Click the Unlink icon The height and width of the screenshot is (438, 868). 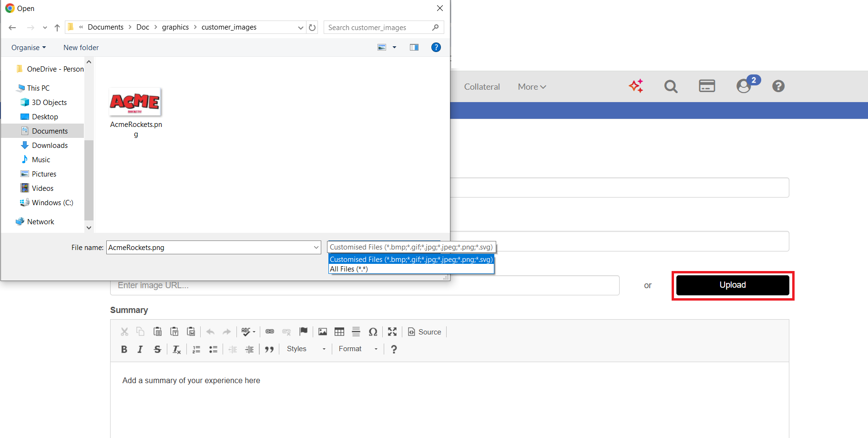click(x=286, y=332)
